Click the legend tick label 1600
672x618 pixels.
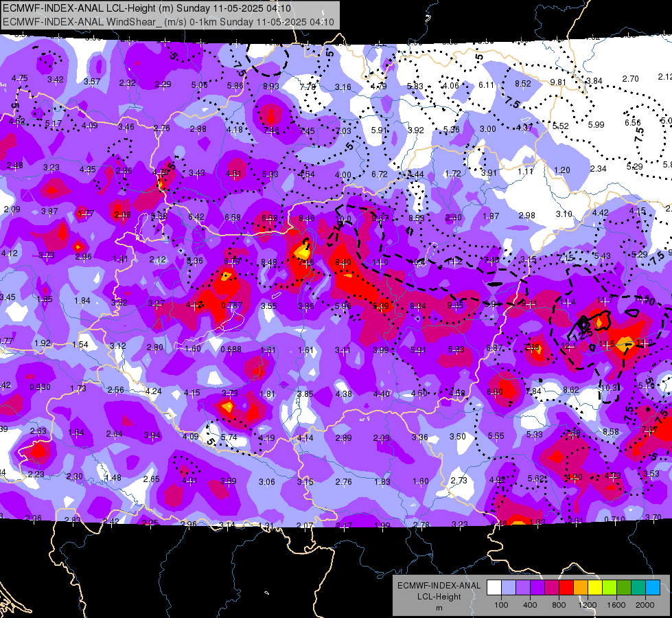pyautogui.click(x=616, y=605)
